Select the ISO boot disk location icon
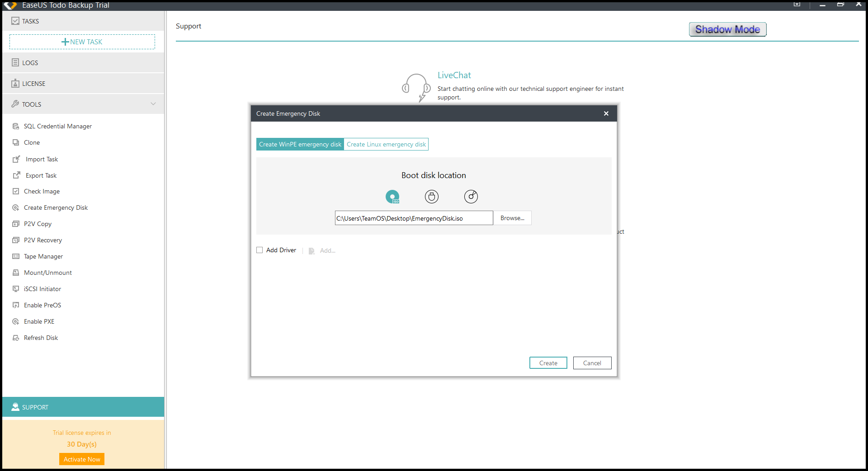The width and height of the screenshot is (868, 471). pyautogui.click(x=392, y=197)
